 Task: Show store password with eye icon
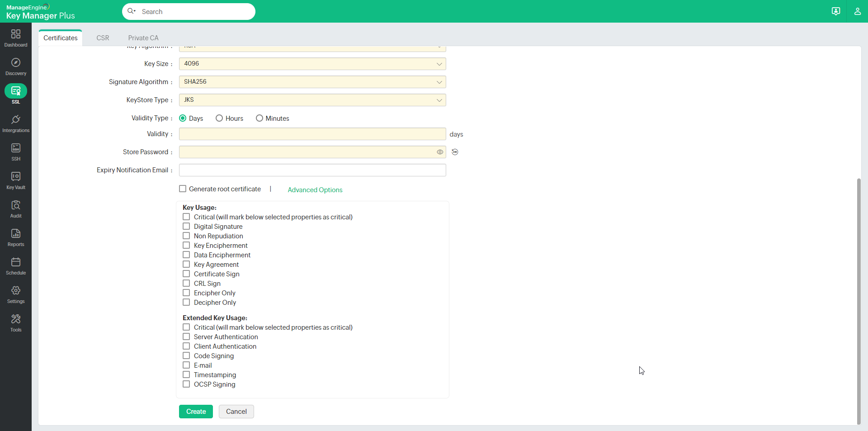click(x=439, y=152)
